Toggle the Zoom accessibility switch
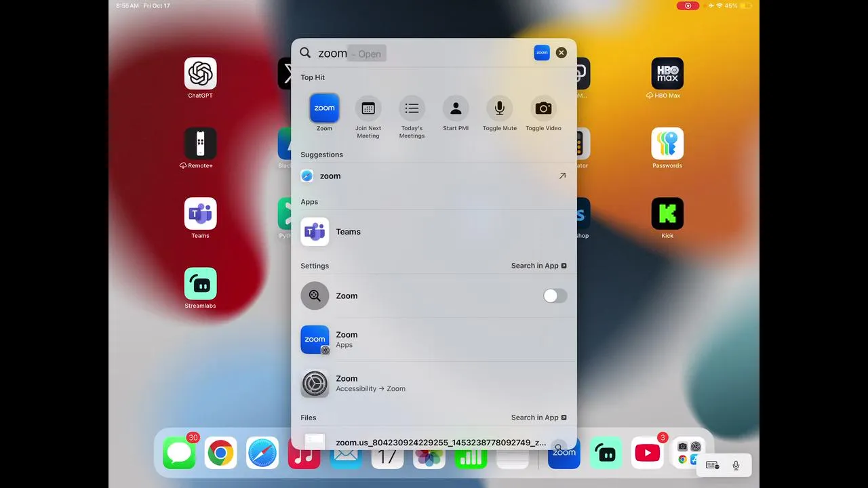Viewport: 868px width, 488px height. (555, 296)
